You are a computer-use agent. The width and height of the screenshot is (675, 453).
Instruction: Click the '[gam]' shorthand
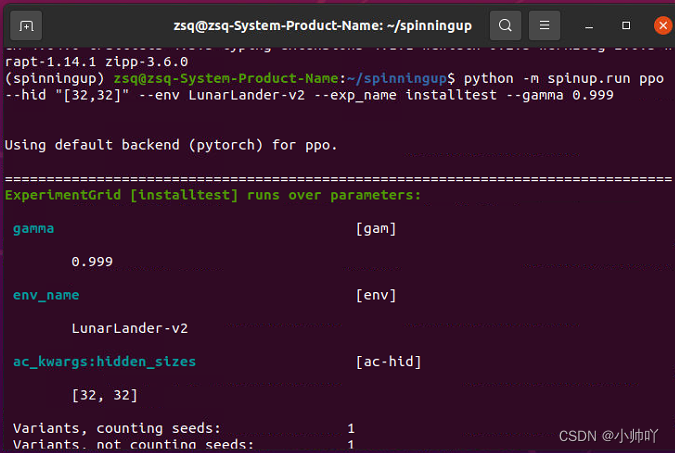click(376, 229)
